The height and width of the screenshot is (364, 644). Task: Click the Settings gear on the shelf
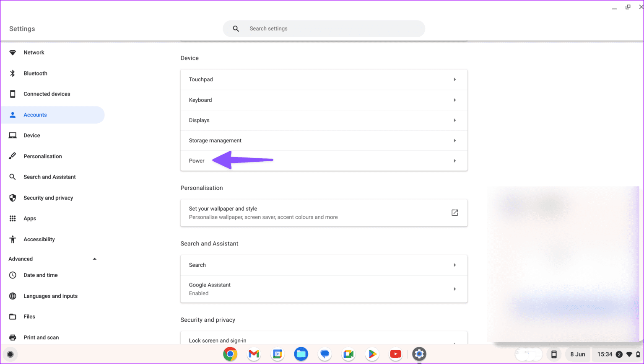(419, 354)
